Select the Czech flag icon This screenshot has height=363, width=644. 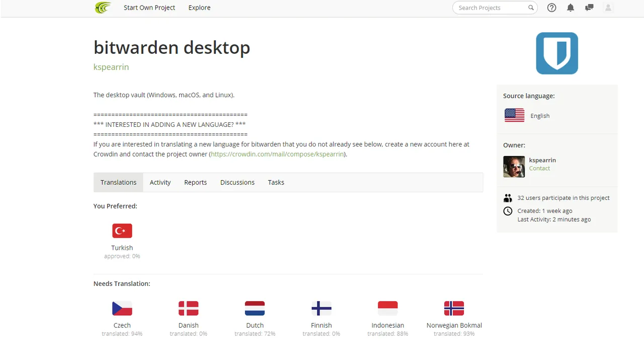pos(122,308)
